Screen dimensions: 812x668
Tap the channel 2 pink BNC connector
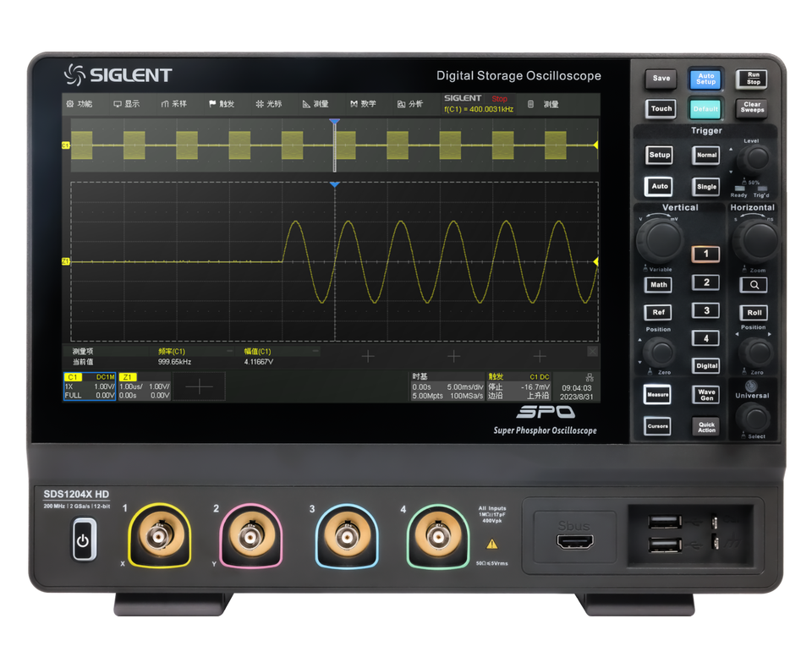coord(250,535)
